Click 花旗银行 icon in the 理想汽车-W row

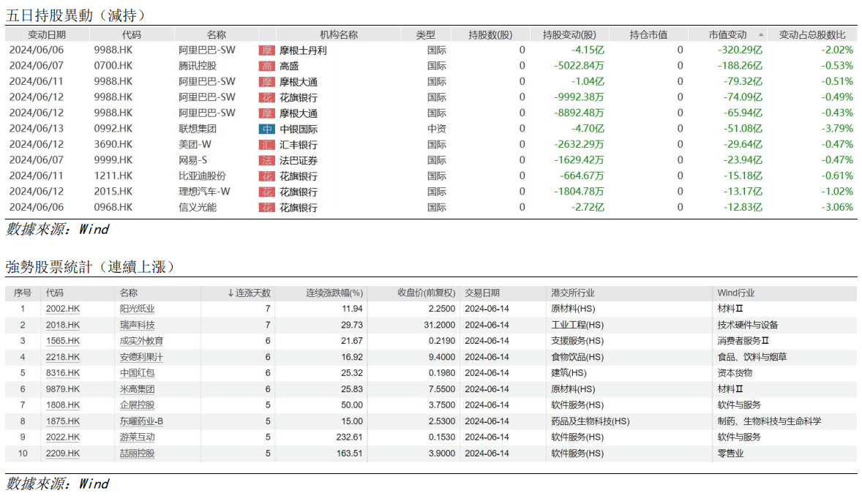(266, 192)
